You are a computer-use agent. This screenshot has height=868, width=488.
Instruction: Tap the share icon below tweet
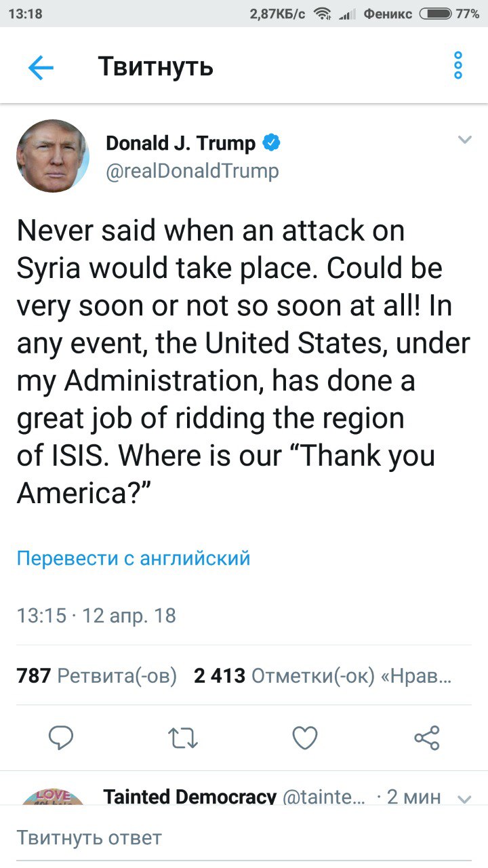point(426,738)
